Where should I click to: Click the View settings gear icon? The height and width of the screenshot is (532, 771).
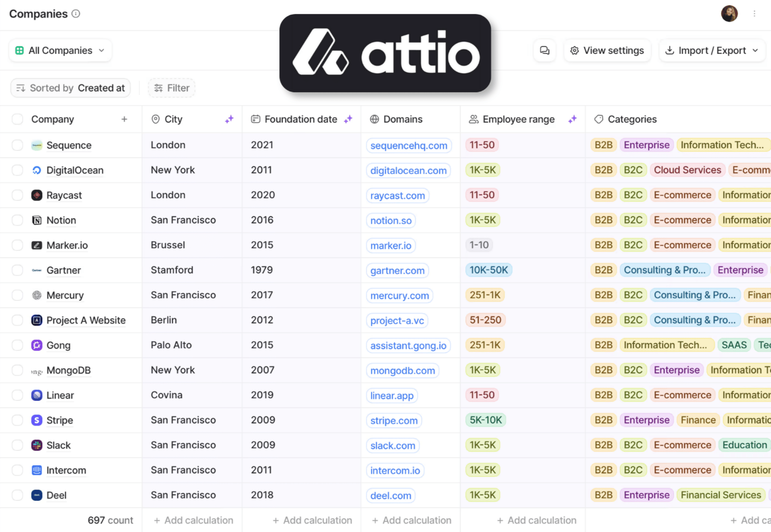574,50
